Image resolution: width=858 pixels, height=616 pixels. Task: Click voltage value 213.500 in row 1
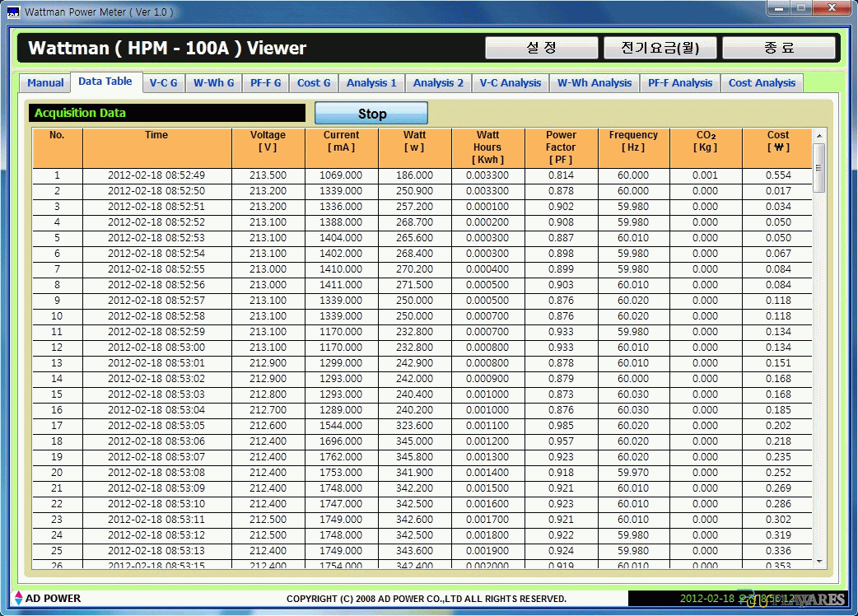point(268,175)
